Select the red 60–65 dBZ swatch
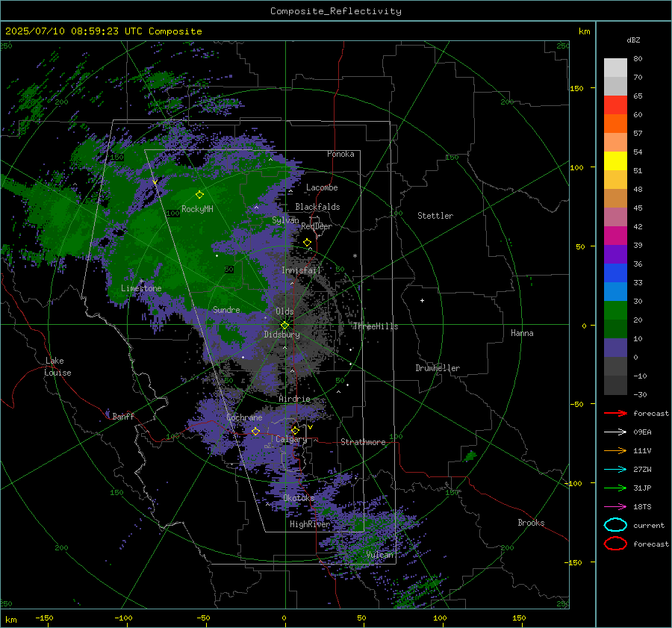This screenshot has height=628, width=672. pyautogui.click(x=615, y=105)
